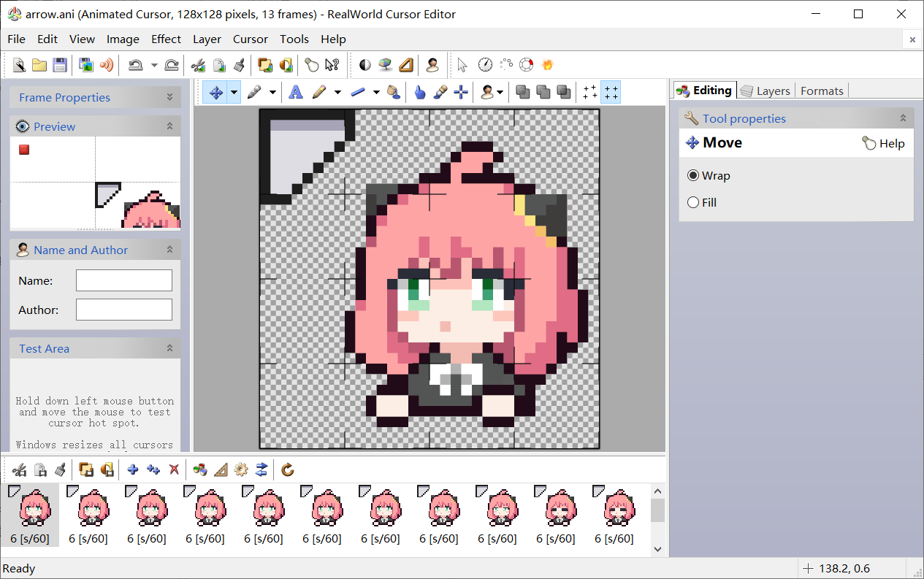Click the scissors Cut icon in top toolbar

click(x=198, y=65)
